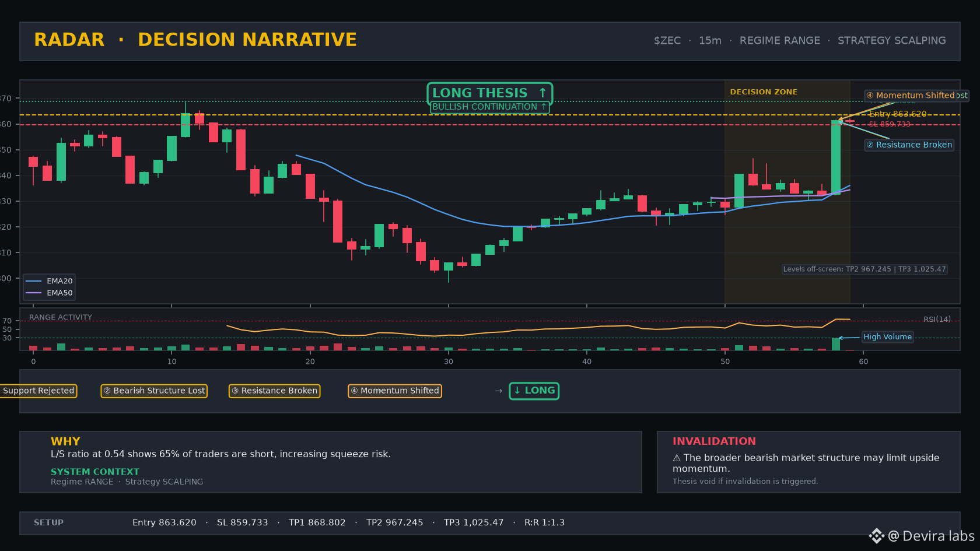Click the SETUP label in bottom bar
Screen dimensions: 980x551
pyautogui.click(x=48, y=522)
